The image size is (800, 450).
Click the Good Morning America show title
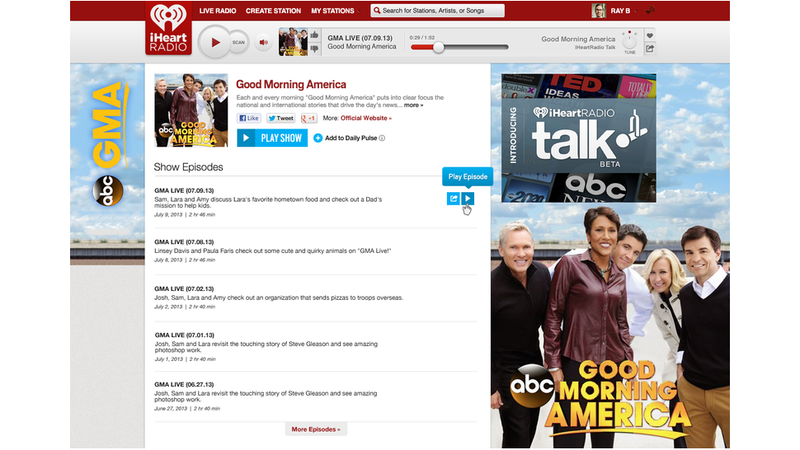coord(291,84)
